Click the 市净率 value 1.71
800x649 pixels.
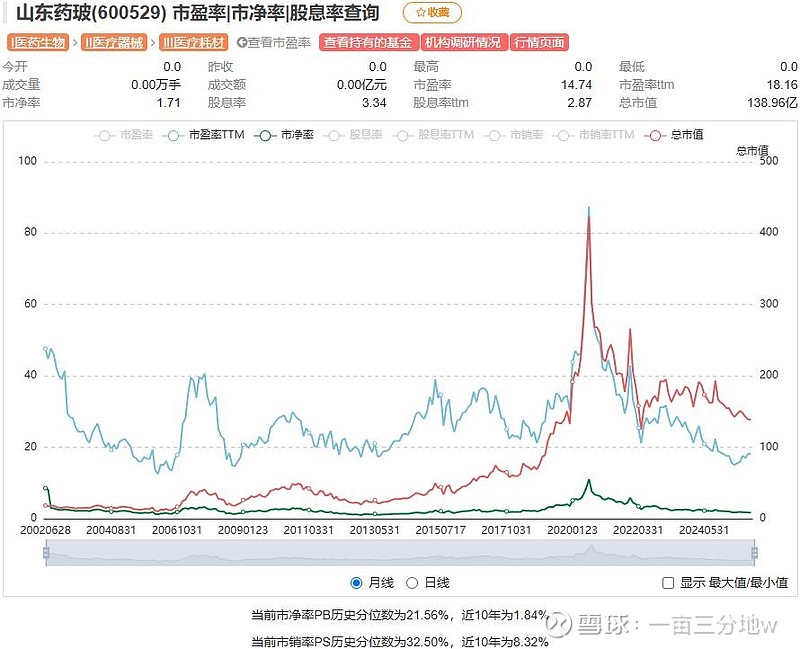[168, 103]
